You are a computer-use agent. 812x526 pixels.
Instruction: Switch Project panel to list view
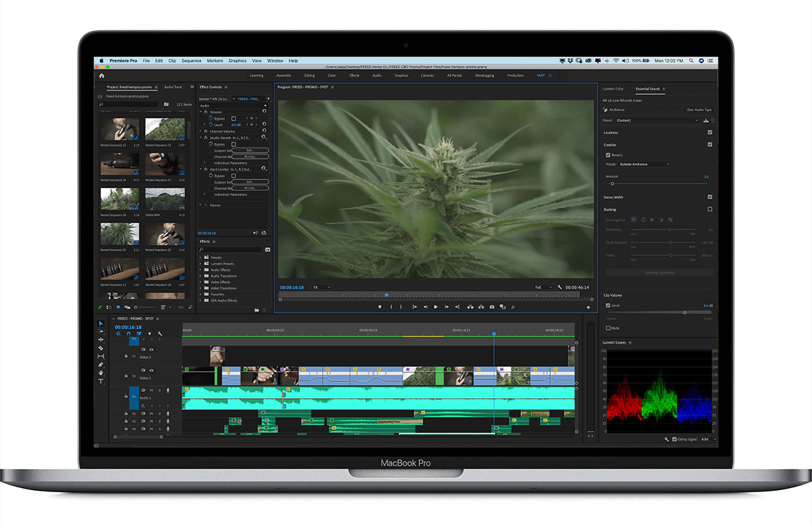pos(109,307)
